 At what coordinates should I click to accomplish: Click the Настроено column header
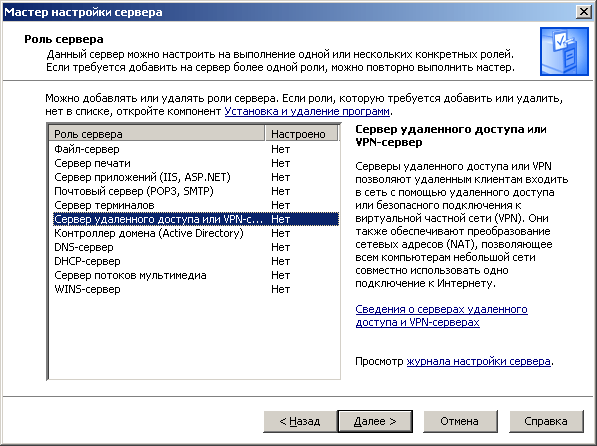pyautogui.click(x=302, y=134)
